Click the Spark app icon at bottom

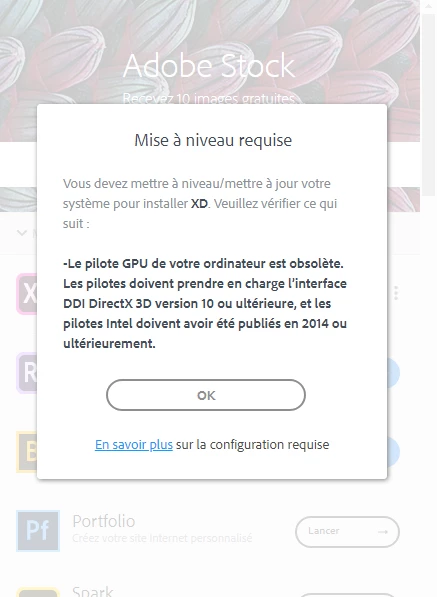(38, 592)
